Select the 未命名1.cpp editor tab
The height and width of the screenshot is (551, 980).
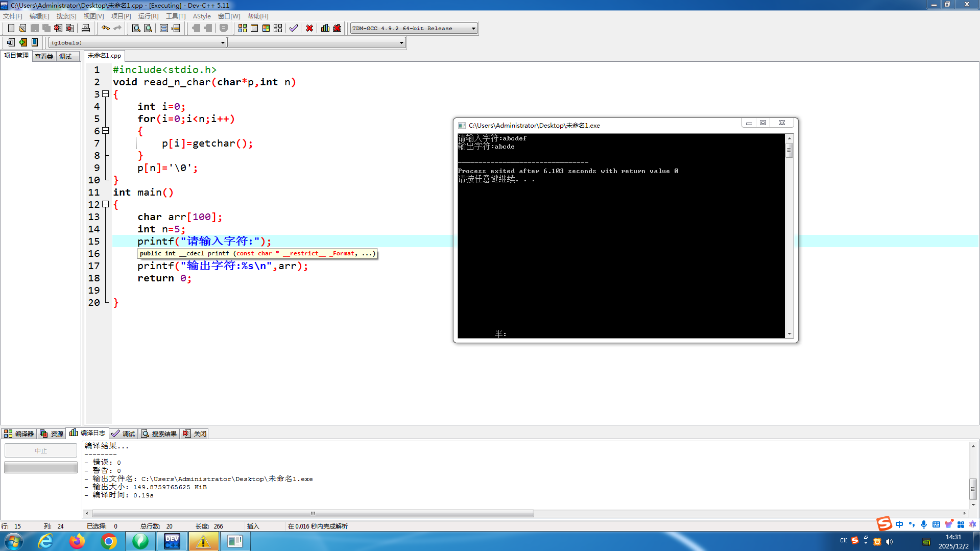104,56
